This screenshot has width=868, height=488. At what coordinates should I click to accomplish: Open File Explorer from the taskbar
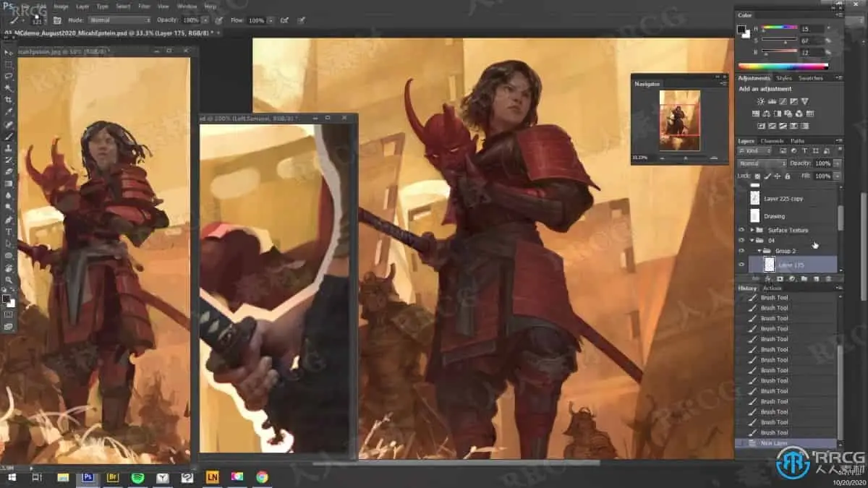[x=63, y=477]
